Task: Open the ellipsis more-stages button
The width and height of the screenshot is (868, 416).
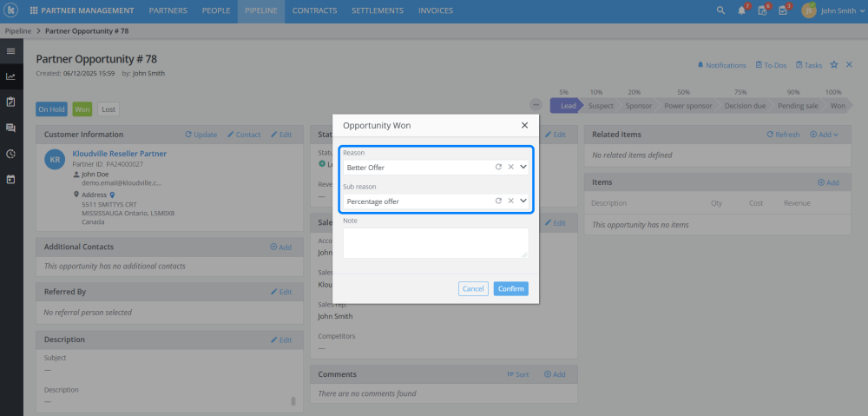Action: coord(536,105)
